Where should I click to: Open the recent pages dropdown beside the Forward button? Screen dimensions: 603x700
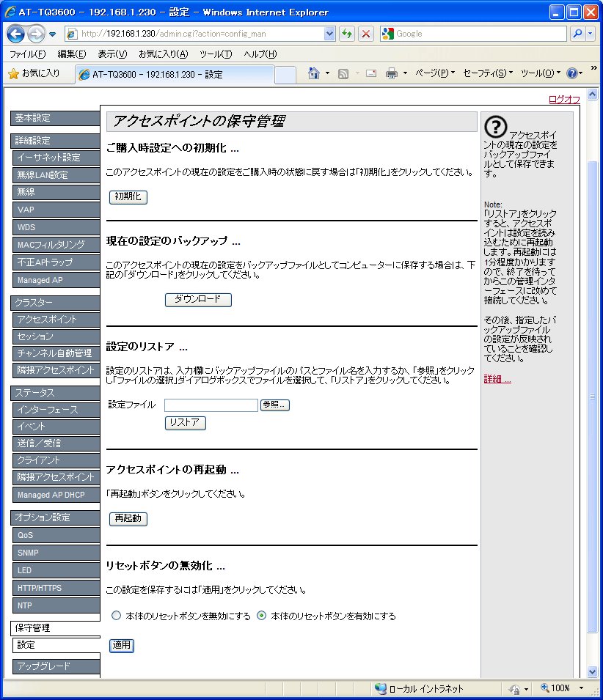pos(52,34)
